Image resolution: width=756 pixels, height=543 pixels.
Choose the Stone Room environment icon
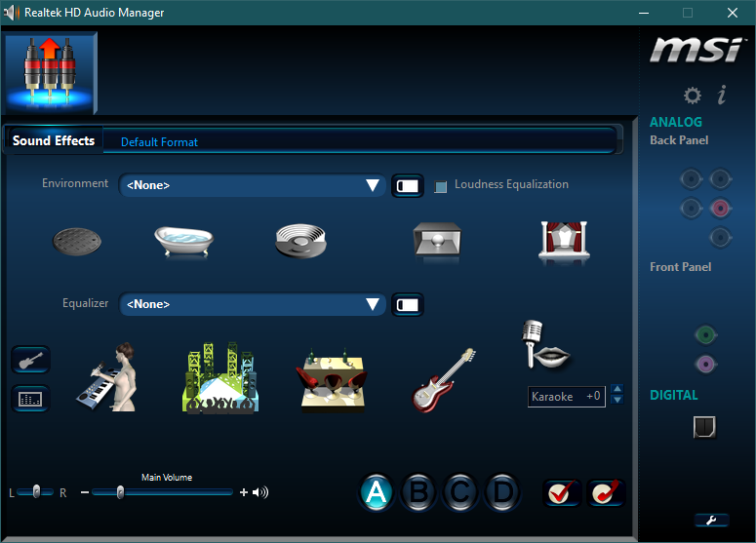pyautogui.click(x=437, y=240)
